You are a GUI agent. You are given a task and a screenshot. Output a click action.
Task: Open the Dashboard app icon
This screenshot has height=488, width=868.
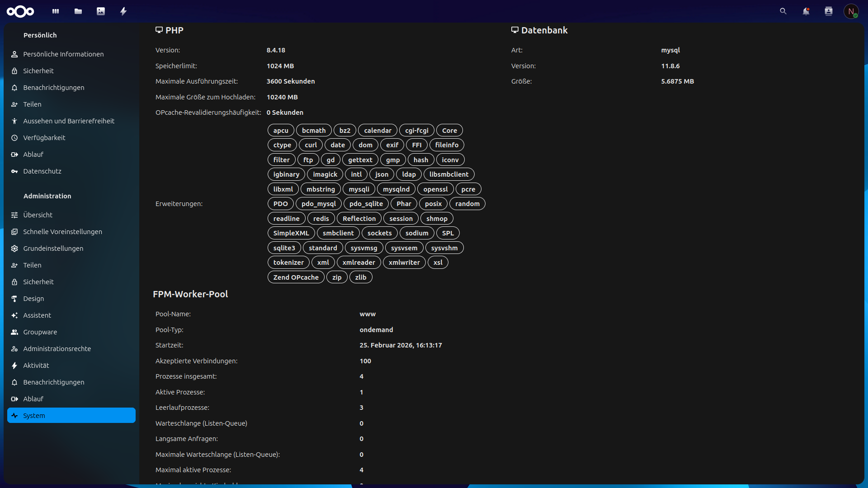point(56,11)
